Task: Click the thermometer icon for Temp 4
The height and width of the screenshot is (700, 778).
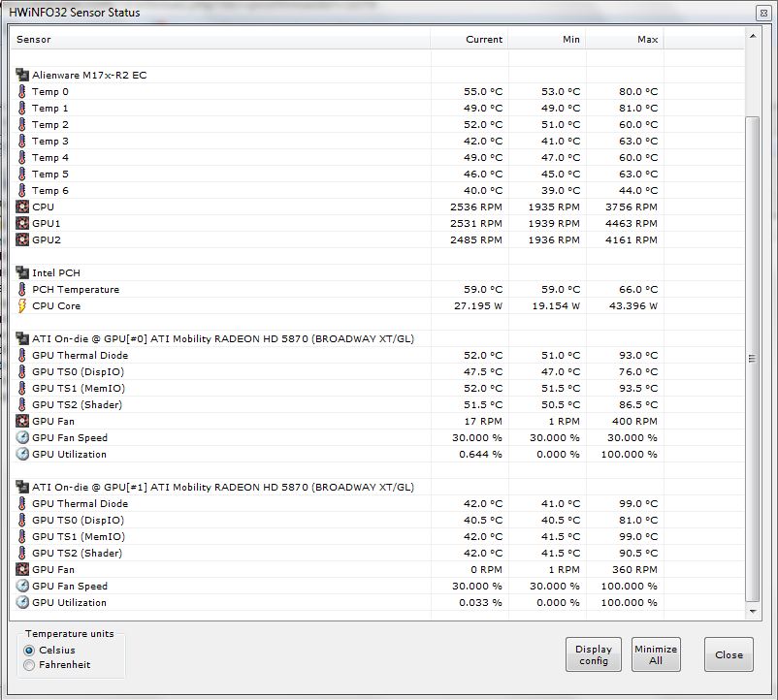Action: click(22, 158)
